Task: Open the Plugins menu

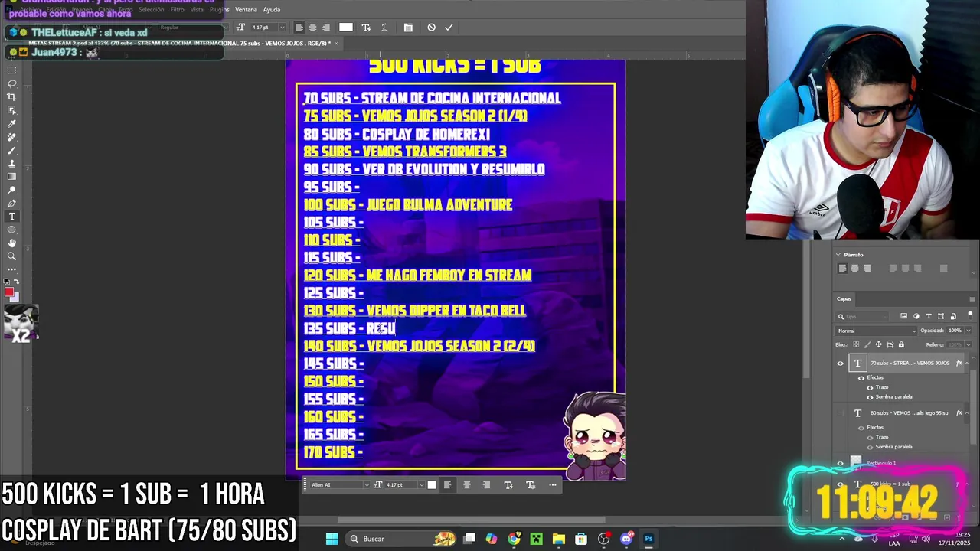Action: tap(220, 9)
